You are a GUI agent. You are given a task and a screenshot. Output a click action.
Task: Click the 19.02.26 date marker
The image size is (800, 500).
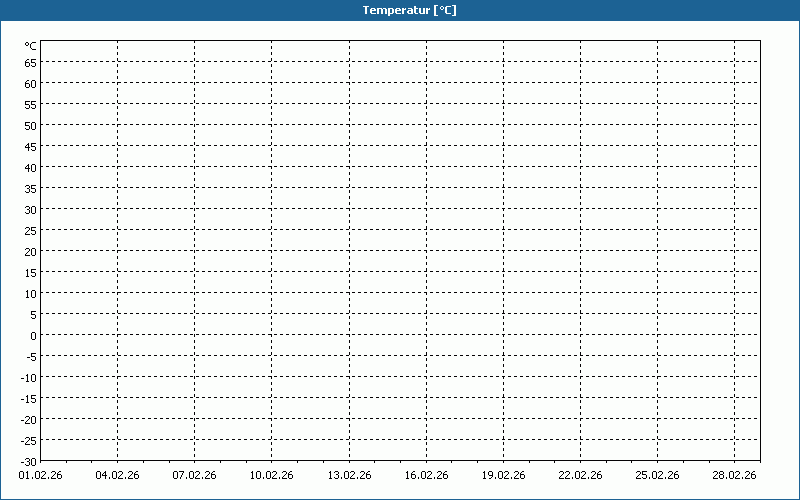pos(503,476)
